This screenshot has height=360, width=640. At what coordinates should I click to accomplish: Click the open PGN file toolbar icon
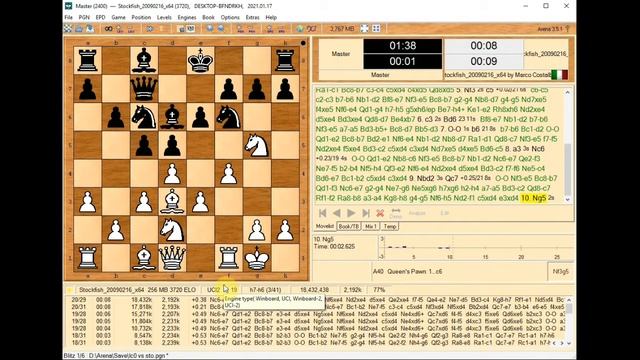[x=79, y=29]
